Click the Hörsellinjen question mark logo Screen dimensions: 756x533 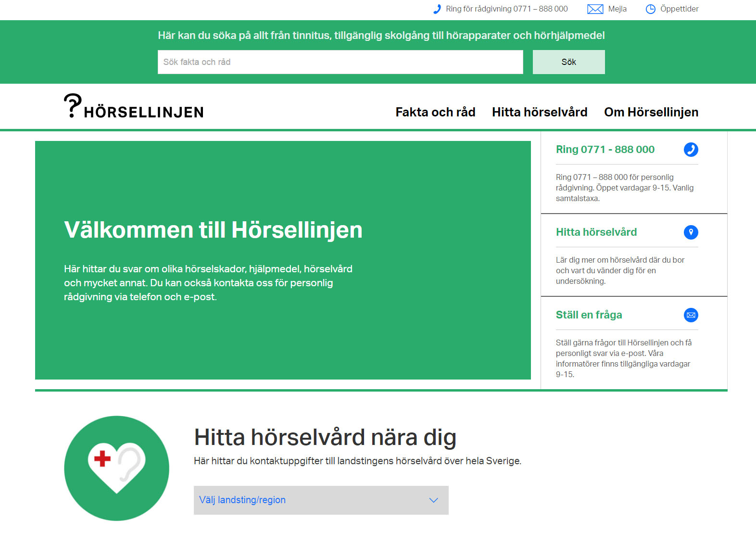[134, 106]
